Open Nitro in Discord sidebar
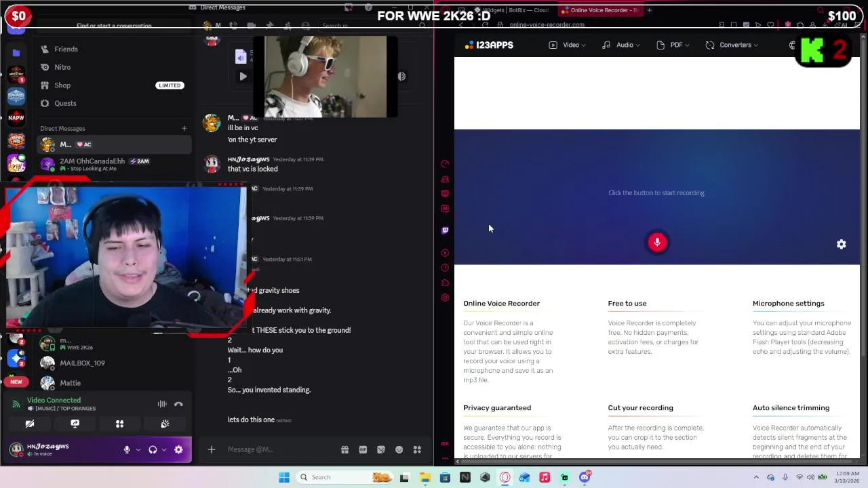This screenshot has height=488, width=868. point(113,67)
